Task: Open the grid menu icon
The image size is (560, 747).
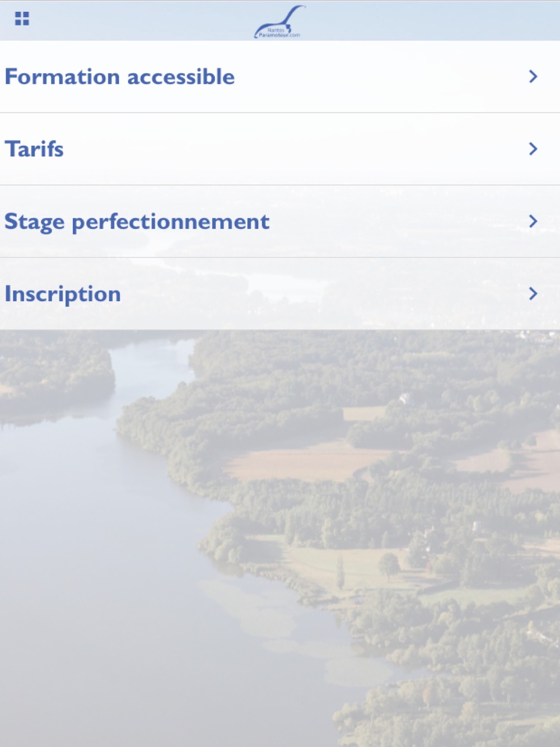Action: (22, 19)
